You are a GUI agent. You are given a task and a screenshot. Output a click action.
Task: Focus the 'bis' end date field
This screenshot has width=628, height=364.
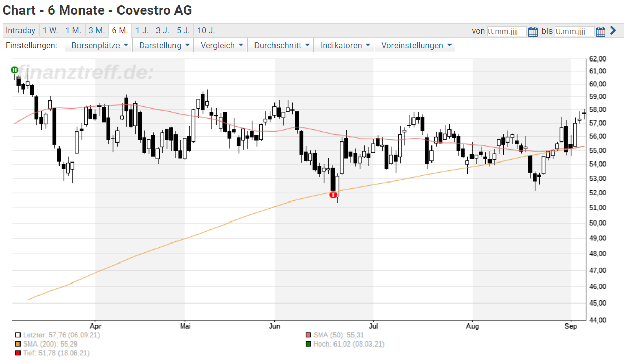(x=575, y=31)
